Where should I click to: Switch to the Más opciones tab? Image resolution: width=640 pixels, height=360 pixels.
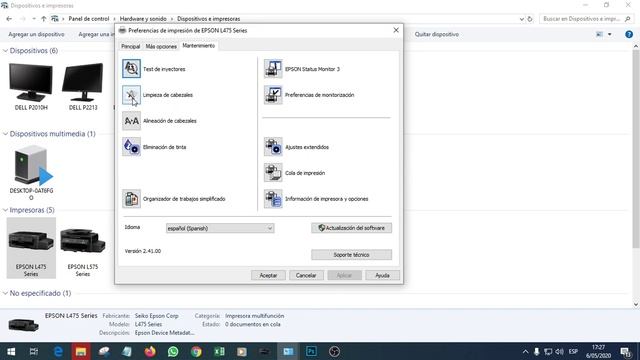[161, 46]
